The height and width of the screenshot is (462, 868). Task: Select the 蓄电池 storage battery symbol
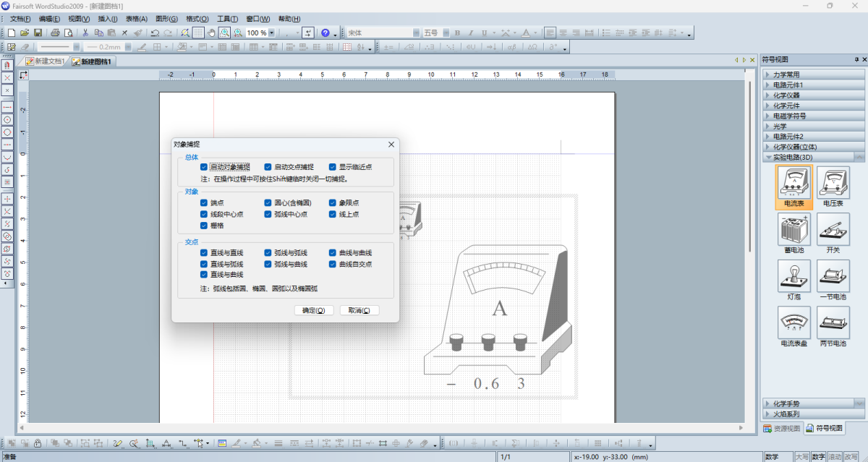pyautogui.click(x=793, y=231)
